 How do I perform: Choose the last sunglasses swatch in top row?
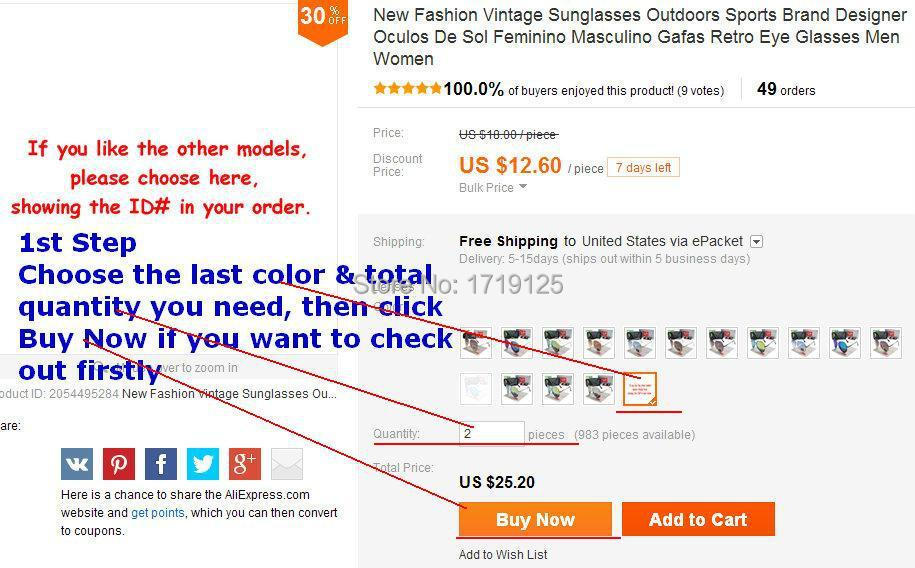(x=886, y=343)
